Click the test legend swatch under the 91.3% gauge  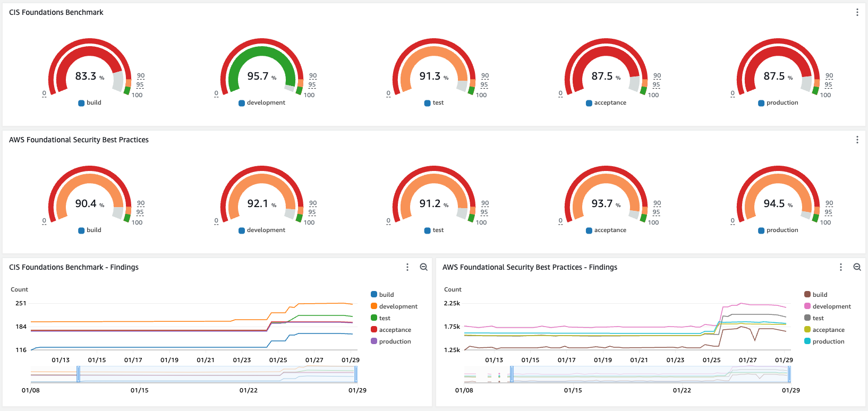click(x=428, y=103)
